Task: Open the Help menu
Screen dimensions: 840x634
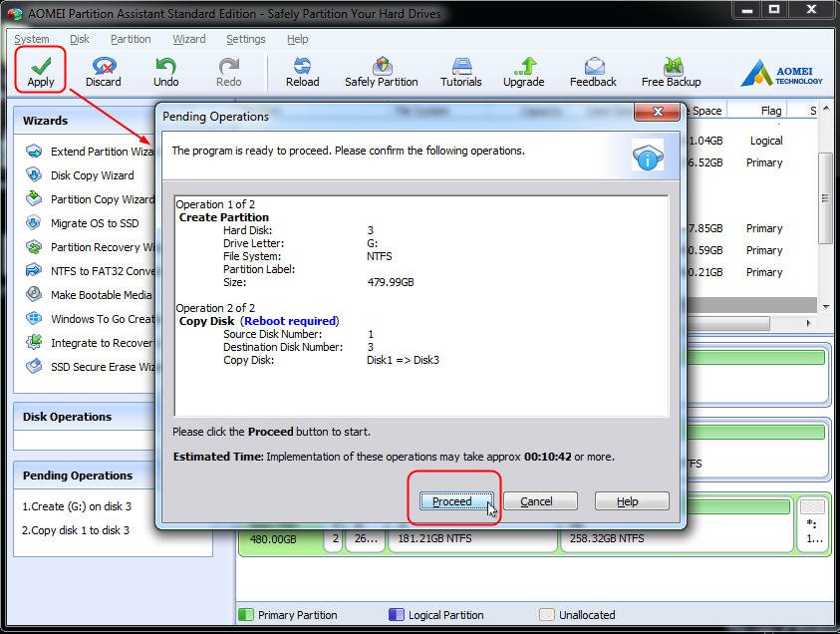Action: (297, 39)
